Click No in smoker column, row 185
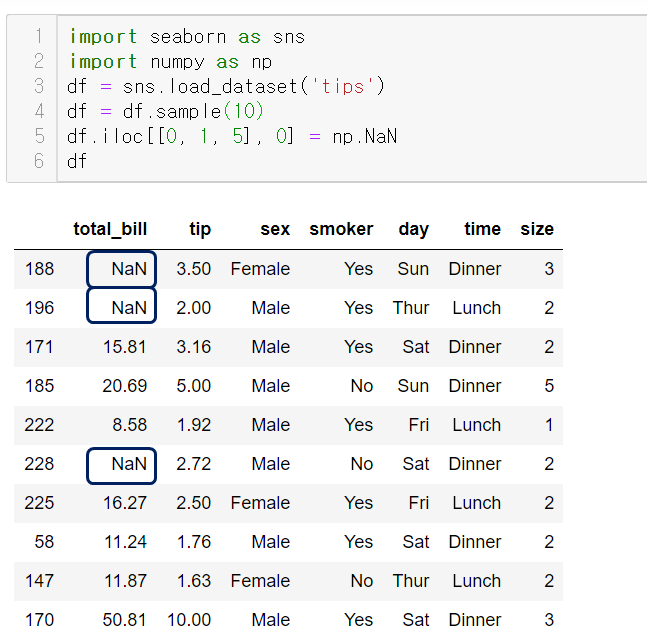Image resolution: width=647 pixels, height=644 pixels. (x=362, y=386)
